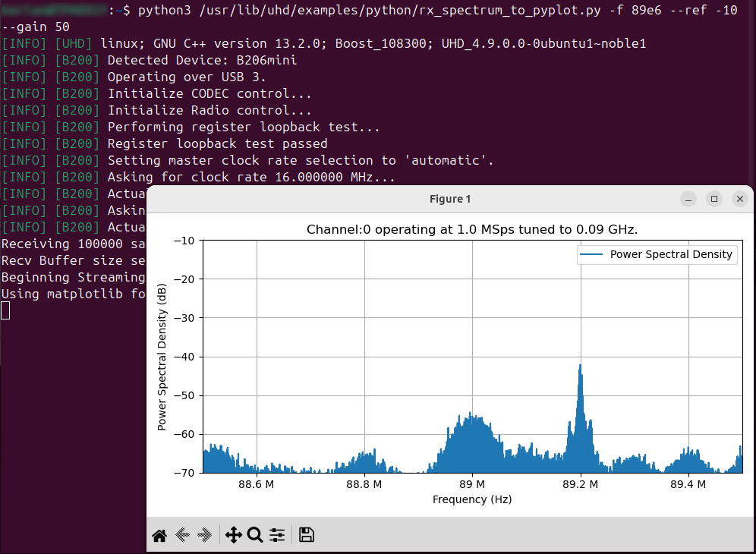756x554 pixels.
Task: Click the −40 y-axis tick label
Action: coord(184,357)
